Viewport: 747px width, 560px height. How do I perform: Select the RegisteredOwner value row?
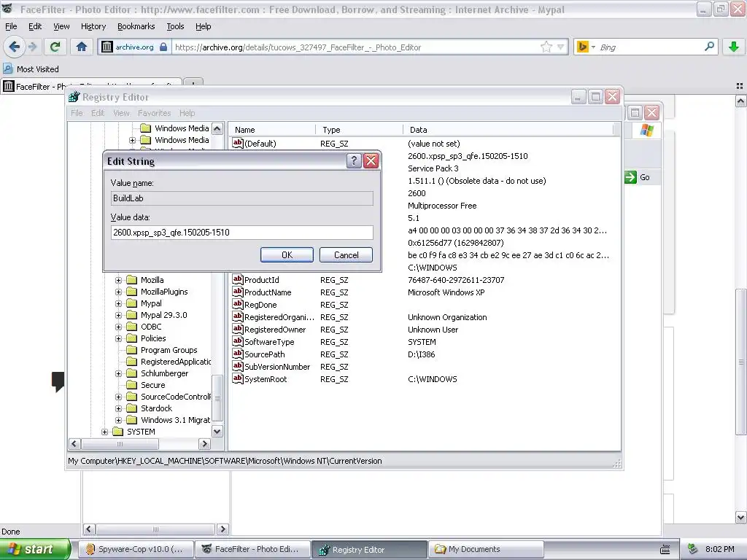pos(424,330)
